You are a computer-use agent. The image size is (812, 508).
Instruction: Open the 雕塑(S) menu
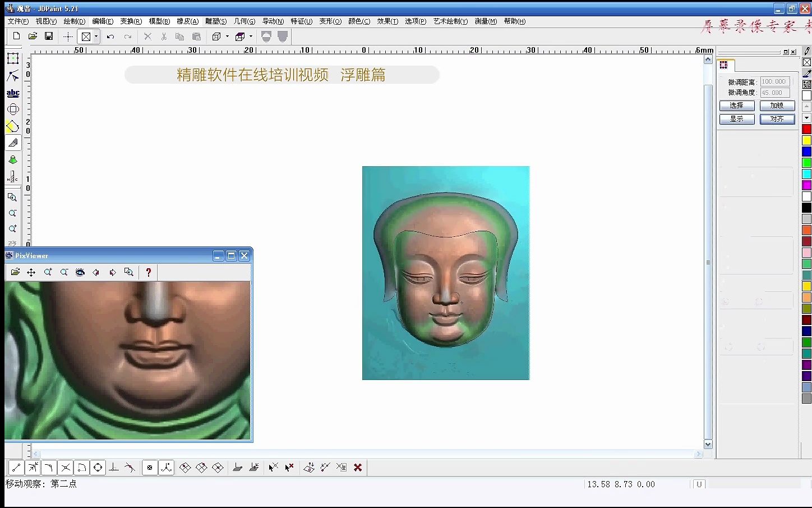click(x=216, y=21)
